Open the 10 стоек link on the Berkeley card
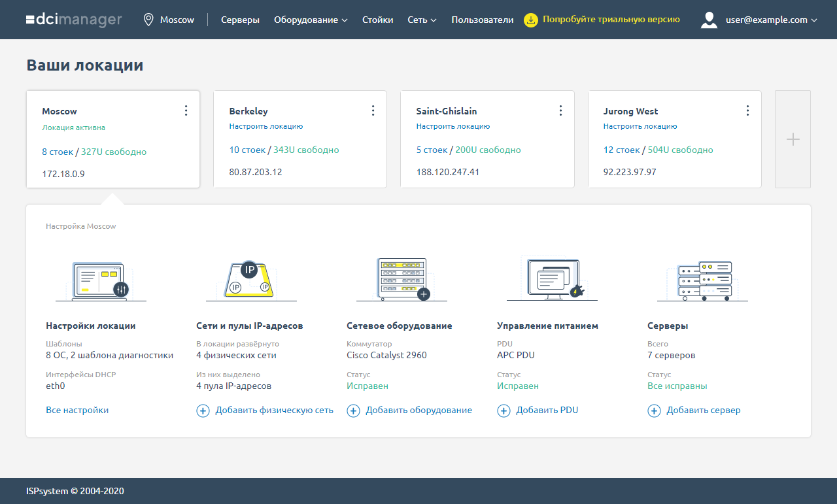 click(x=247, y=150)
